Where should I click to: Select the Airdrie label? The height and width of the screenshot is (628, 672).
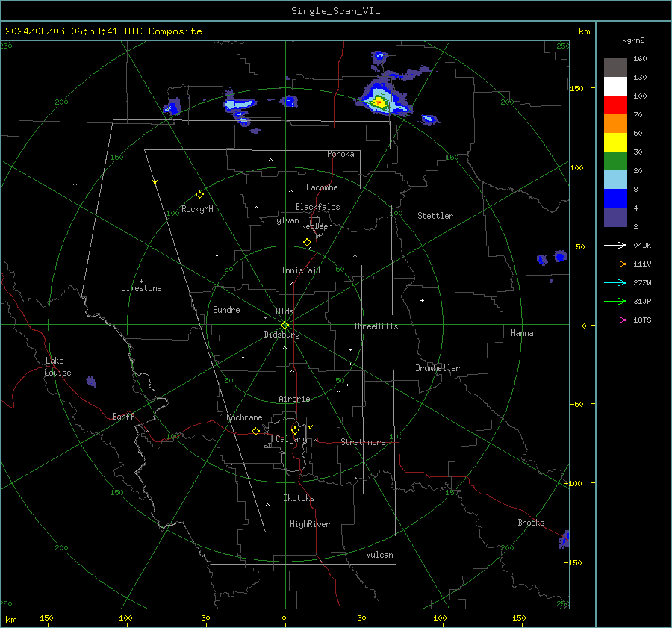pos(294,399)
